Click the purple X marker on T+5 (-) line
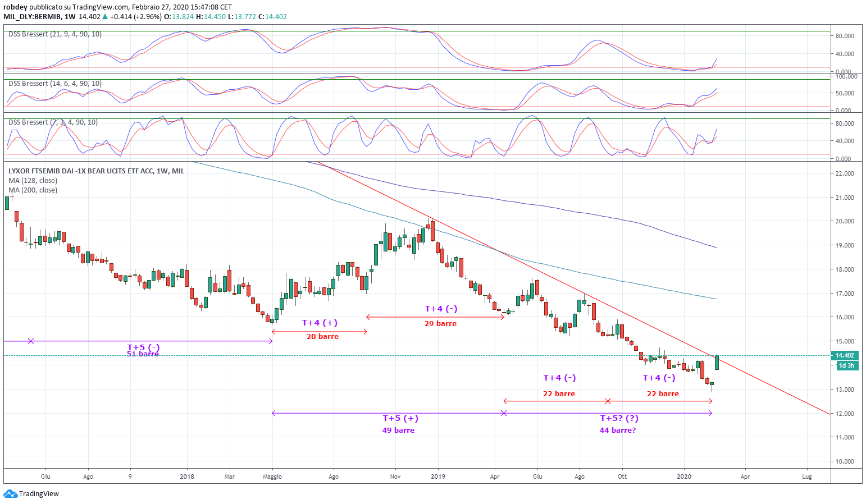This screenshot has width=866, height=504. pyautogui.click(x=31, y=341)
